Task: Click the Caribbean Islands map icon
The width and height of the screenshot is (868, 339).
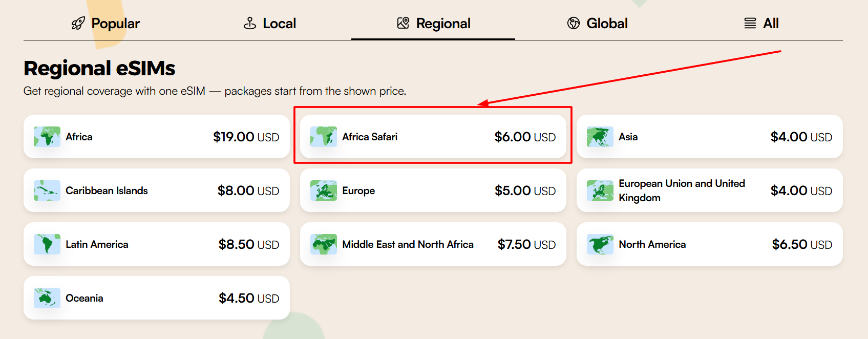Action: click(47, 190)
